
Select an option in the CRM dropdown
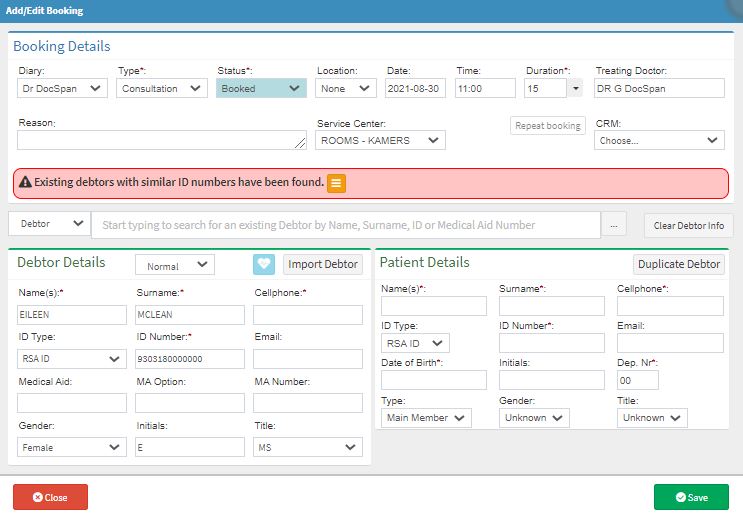659,141
